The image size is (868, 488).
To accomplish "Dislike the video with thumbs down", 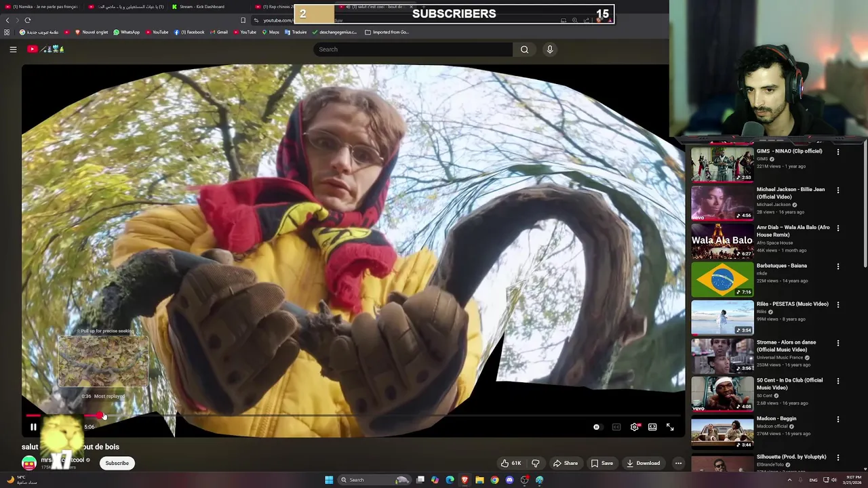I will tap(536, 464).
